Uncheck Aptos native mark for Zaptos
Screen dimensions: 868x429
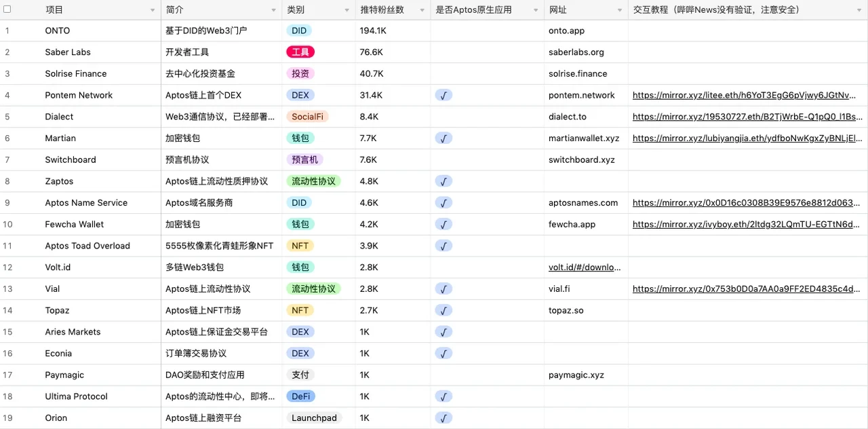pos(443,181)
